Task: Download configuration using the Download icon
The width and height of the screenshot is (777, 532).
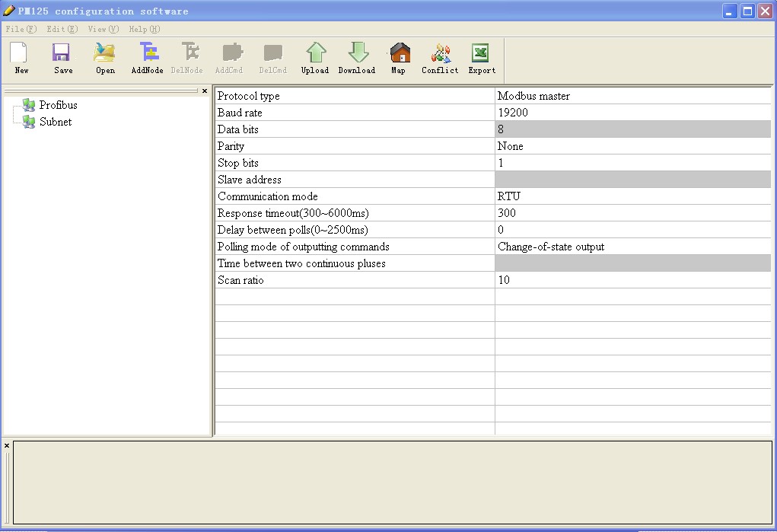Action: point(356,58)
